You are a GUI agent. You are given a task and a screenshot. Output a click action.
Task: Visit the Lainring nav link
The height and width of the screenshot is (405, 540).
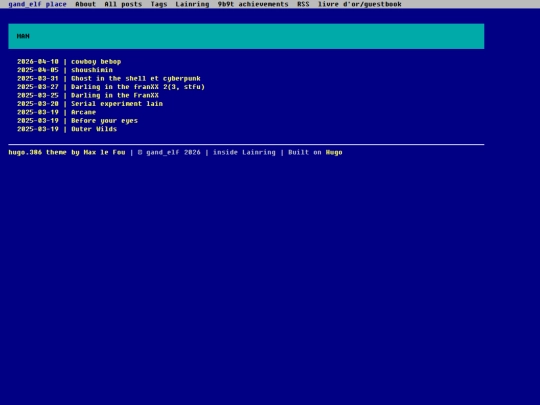(x=192, y=4)
